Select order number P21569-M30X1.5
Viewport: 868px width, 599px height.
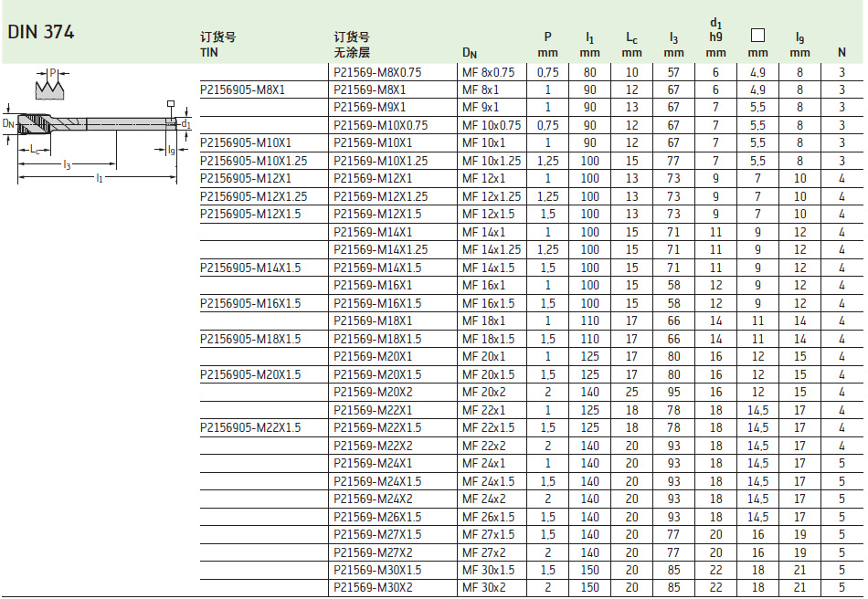tap(377, 571)
